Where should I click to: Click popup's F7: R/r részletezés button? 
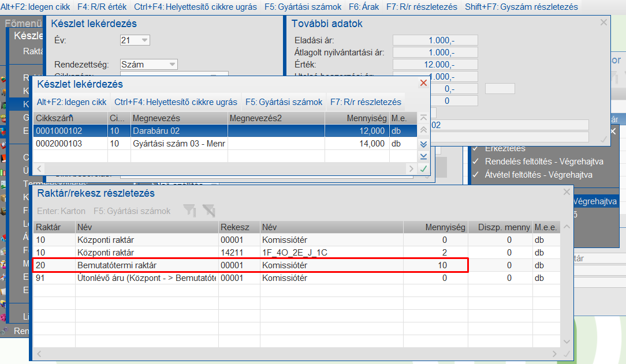366,102
